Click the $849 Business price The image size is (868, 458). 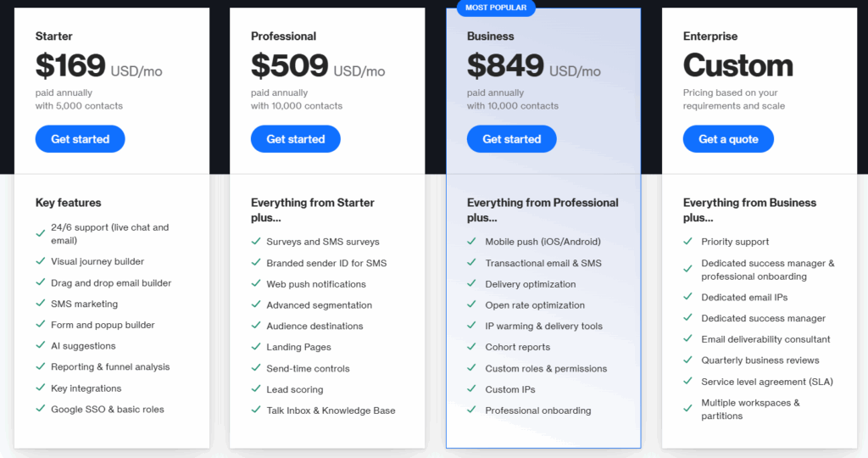tap(505, 65)
